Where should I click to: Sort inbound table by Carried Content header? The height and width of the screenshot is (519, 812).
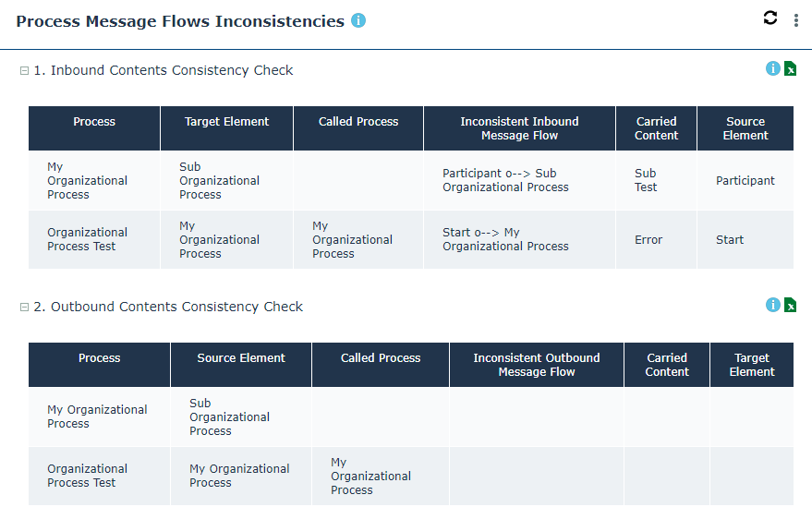click(656, 128)
